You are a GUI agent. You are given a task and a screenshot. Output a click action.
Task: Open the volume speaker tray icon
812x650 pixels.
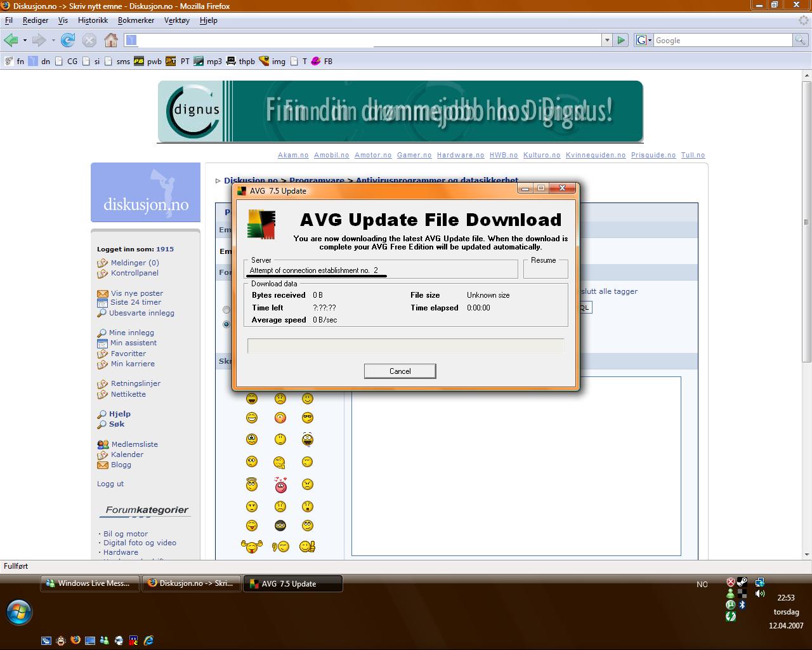760,594
